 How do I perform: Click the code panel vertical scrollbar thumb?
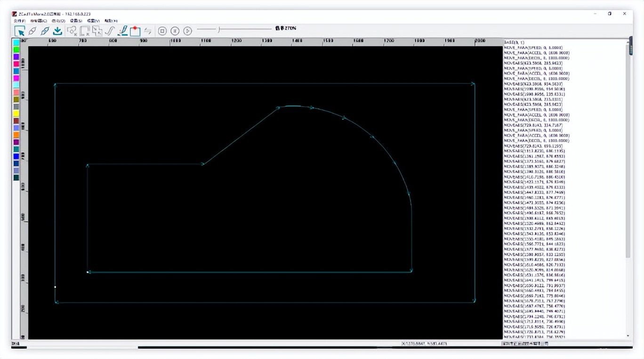point(628,151)
